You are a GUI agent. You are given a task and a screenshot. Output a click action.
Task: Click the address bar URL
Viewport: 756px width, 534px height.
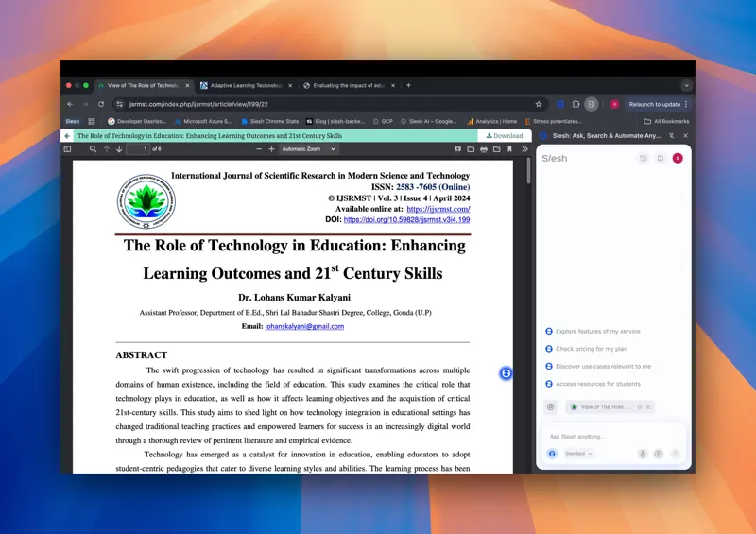(x=198, y=104)
